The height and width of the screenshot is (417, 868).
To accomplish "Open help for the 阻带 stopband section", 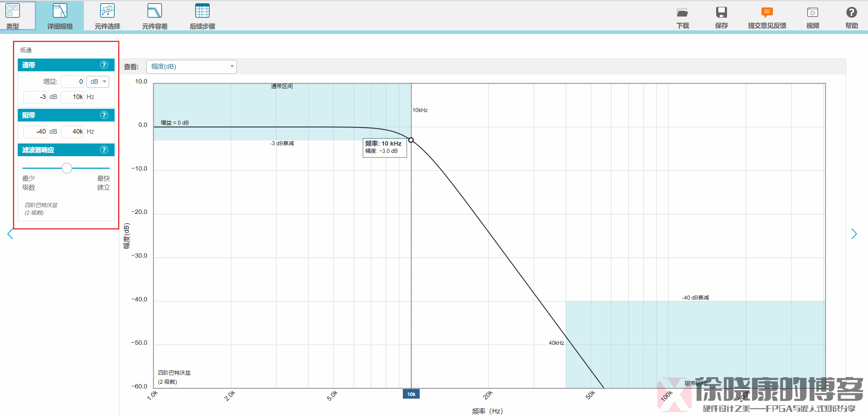I will (x=104, y=115).
